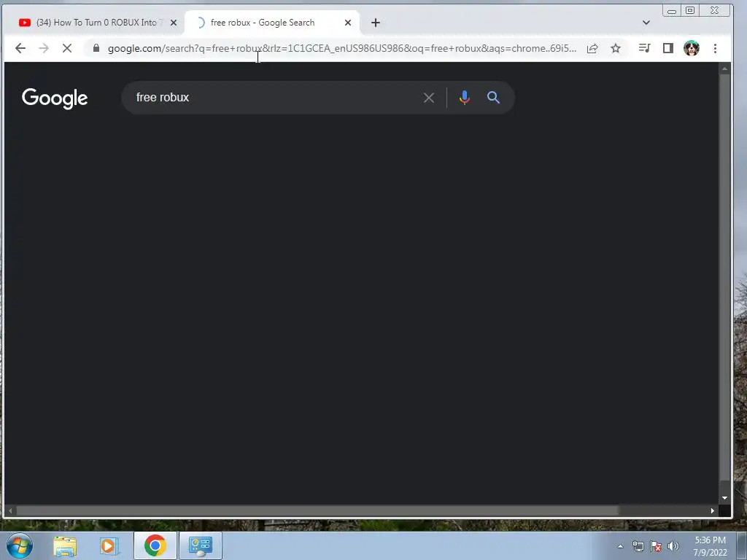The height and width of the screenshot is (560, 747).
Task: Select the free robux Google Search tab
Action: tap(271, 23)
